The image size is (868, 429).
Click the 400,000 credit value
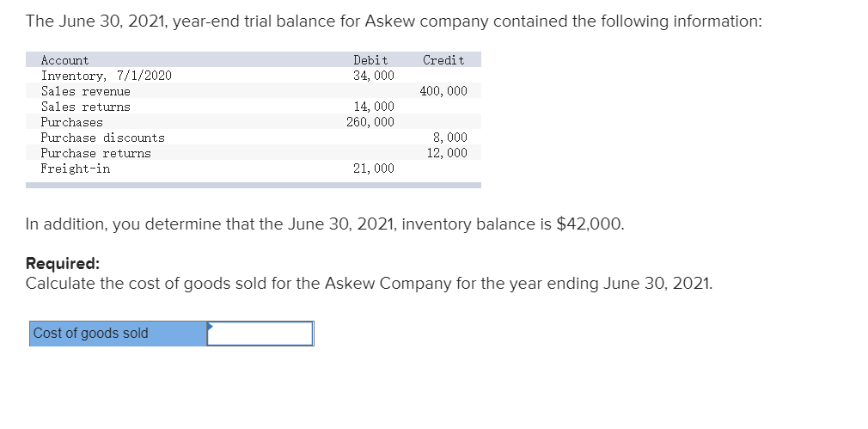click(443, 91)
